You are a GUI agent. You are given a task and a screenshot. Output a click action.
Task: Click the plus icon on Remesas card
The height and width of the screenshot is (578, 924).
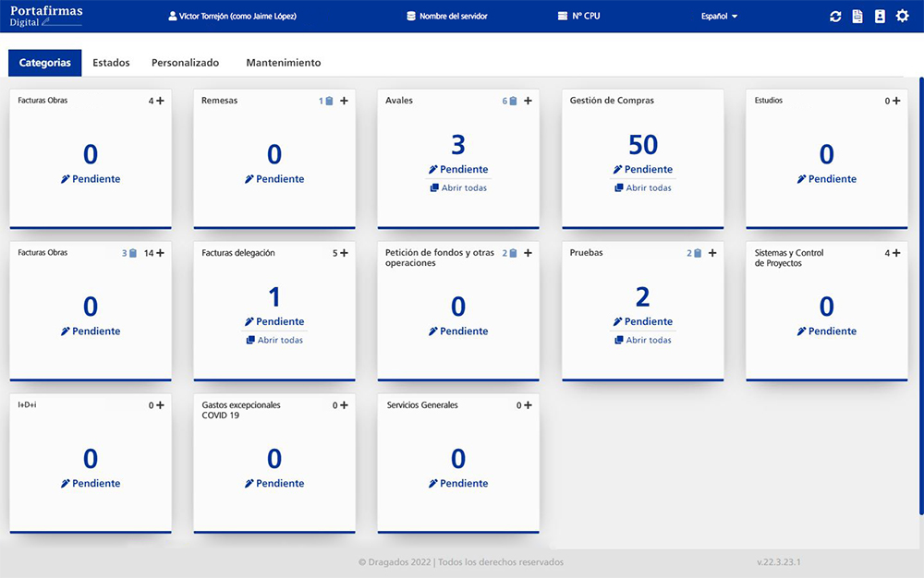tap(344, 101)
